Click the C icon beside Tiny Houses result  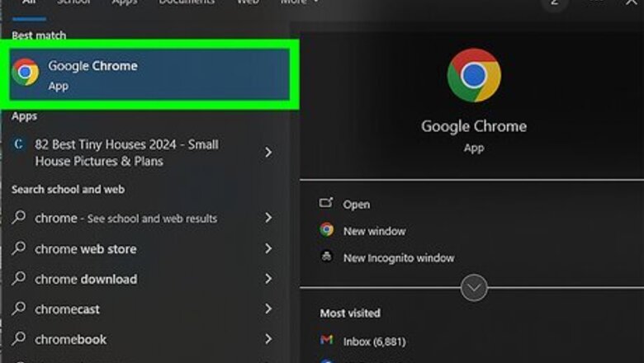click(x=18, y=144)
